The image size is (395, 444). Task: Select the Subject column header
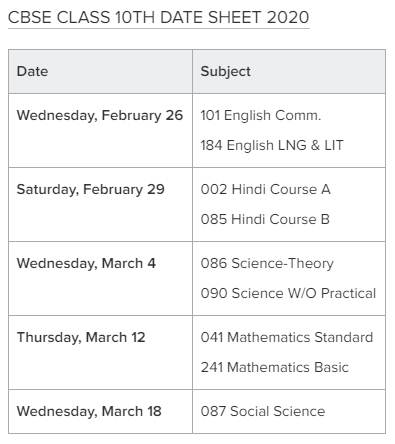tap(289, 72)
